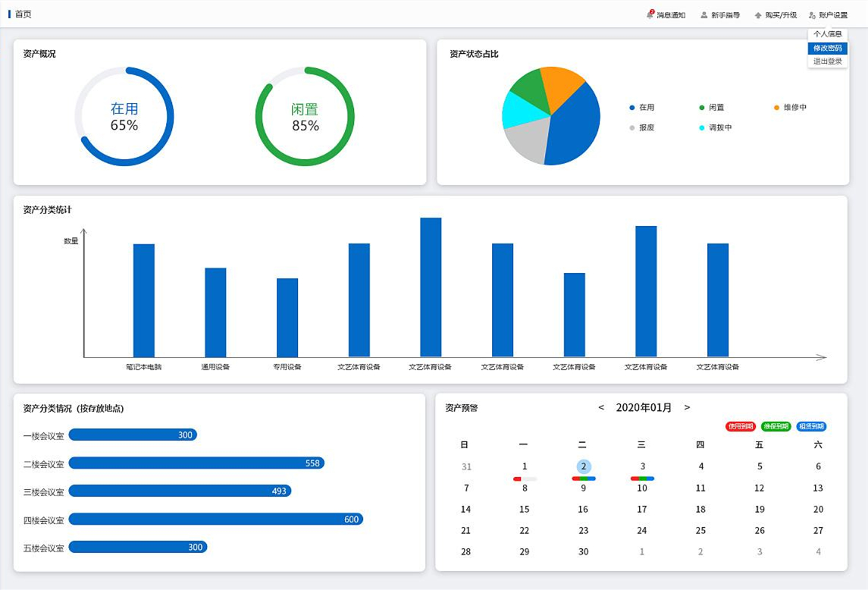Click the 在用 65% donut chart

pos(124,116)
